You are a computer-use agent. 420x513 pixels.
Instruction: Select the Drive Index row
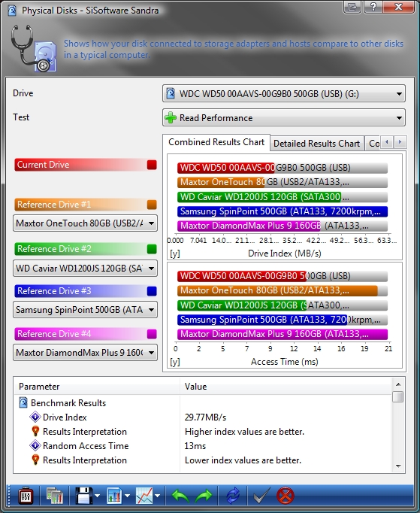coord(203,417)
